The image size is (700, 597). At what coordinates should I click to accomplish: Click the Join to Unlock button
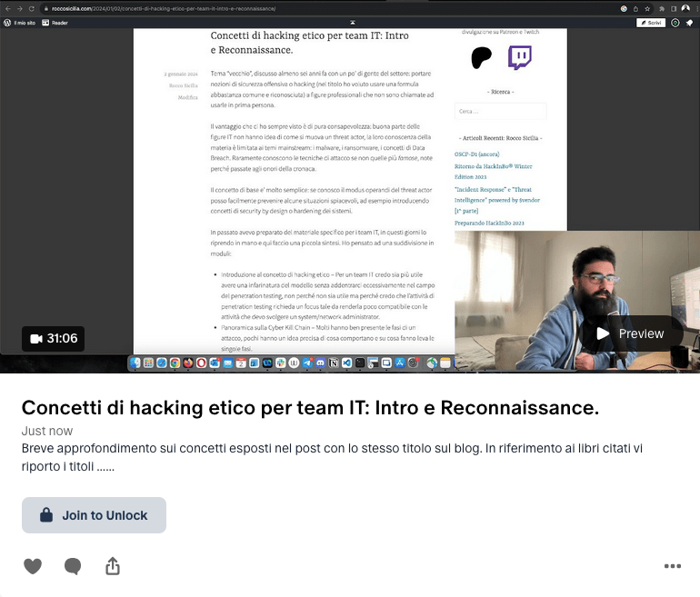coord(94,515)
